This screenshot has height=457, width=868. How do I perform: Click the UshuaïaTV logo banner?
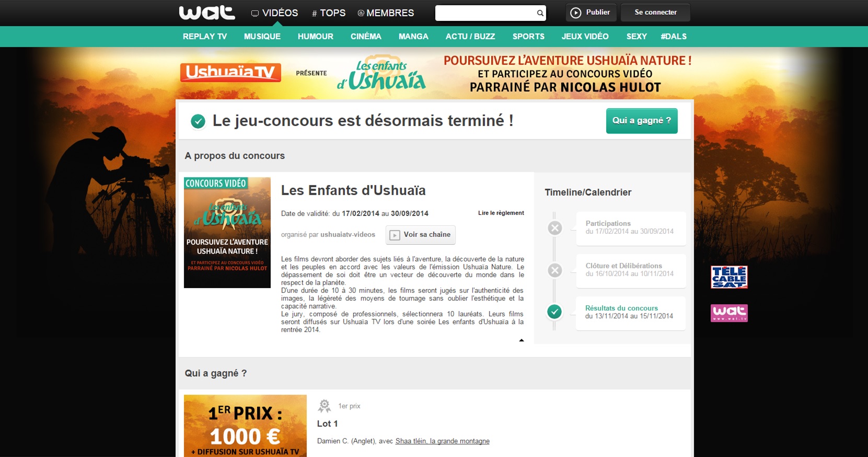[230, 73]
